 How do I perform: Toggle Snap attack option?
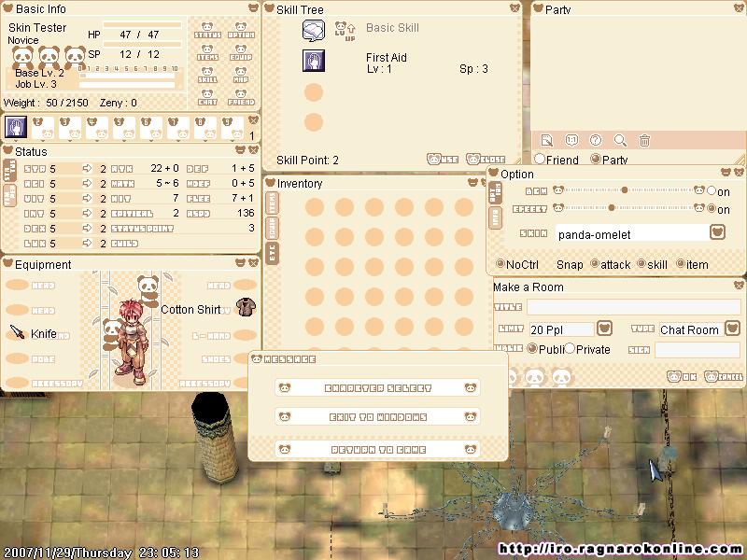(595, 263)
